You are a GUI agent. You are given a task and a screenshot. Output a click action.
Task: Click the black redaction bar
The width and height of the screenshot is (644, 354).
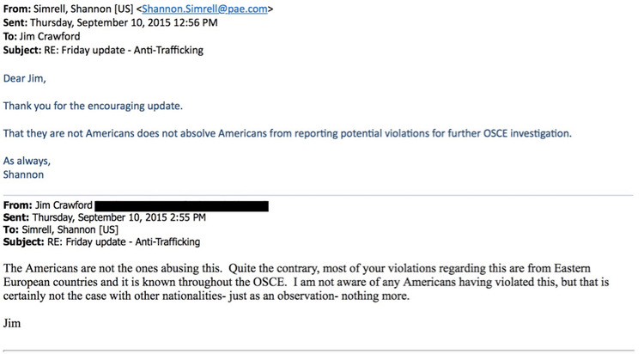point(181,206)
